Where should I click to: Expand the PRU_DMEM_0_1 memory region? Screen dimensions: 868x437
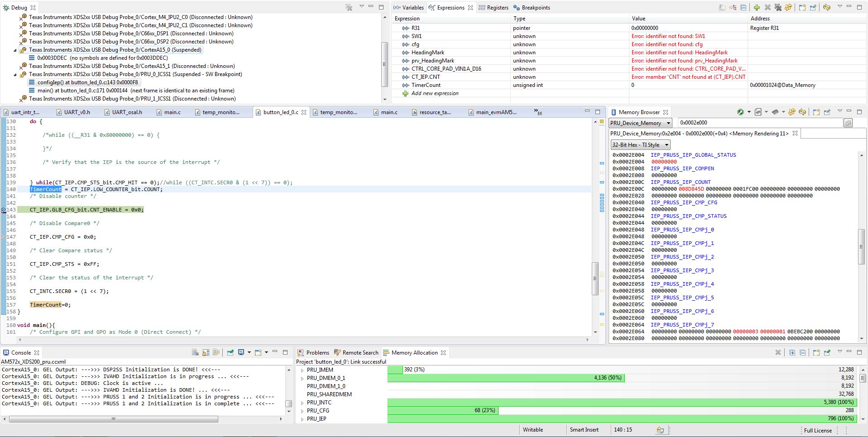click(x=302, y=378)
